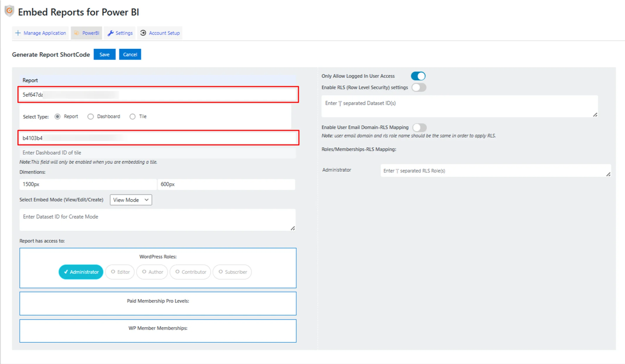
Task: Click the Account Setup arrow icon
Action: pyautogui.click(x=143, y=33)
